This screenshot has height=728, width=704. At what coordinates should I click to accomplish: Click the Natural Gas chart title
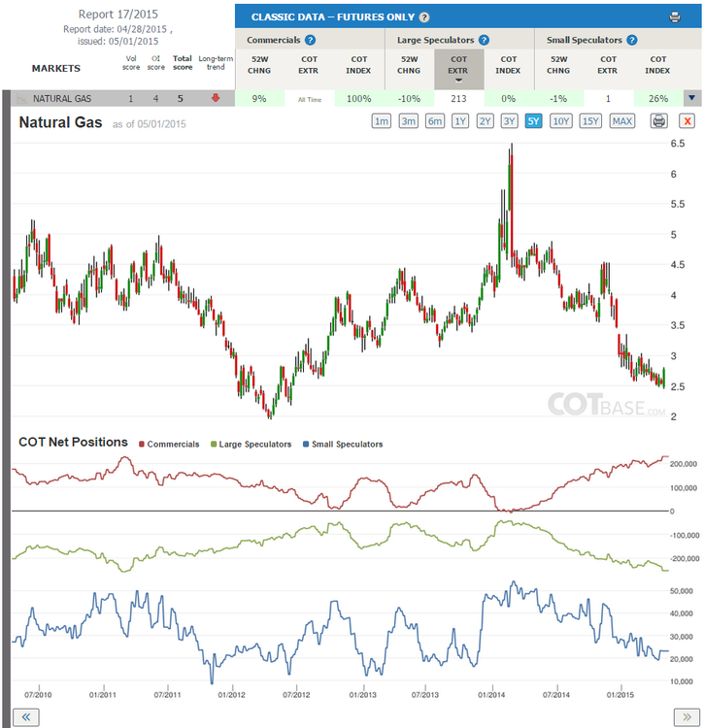[x=60, y=122]
